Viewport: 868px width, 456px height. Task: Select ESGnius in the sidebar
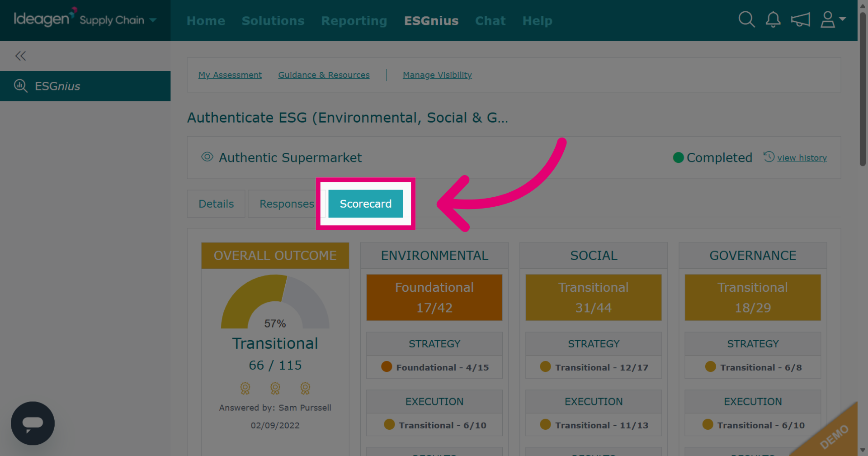click(85, 86)
